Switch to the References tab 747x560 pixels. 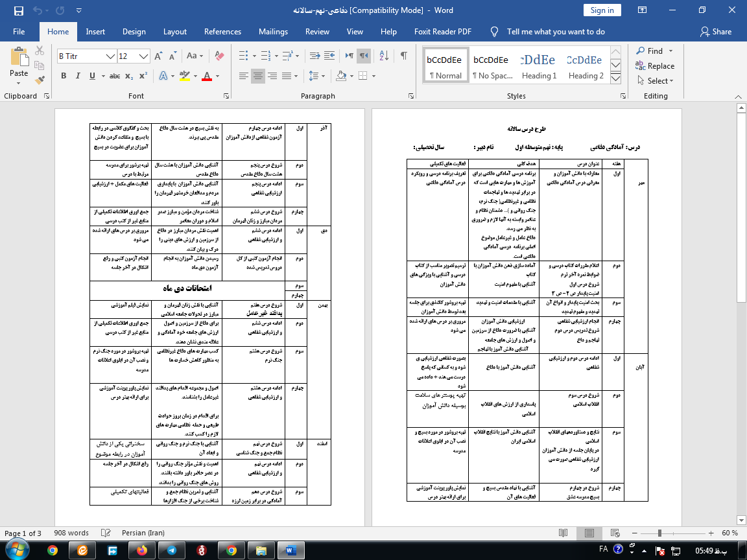pos(222,32)
